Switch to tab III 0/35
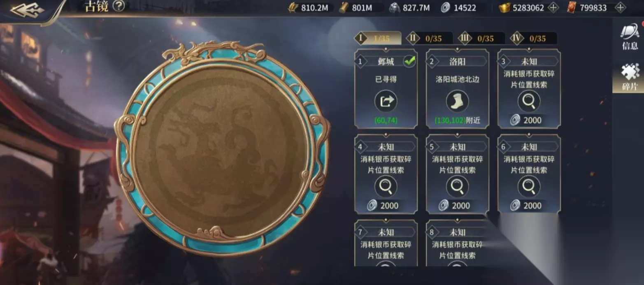This screenshot has height=285, width=644. (481, 38)
